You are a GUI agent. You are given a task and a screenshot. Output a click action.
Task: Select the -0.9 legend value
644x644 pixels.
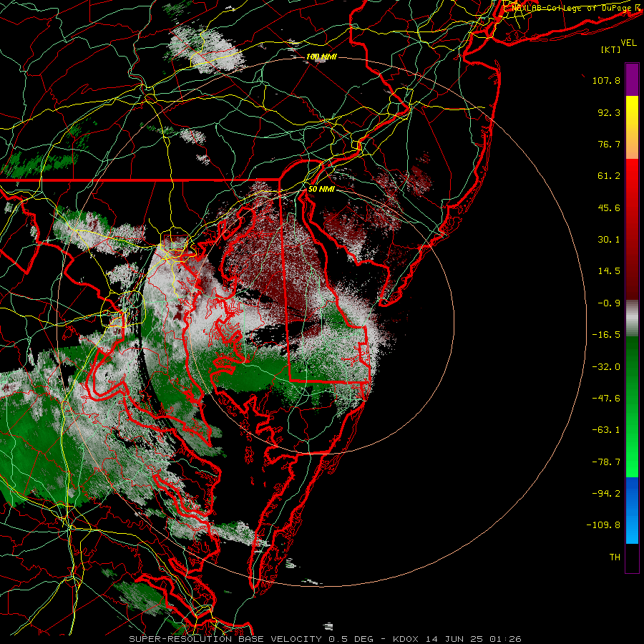pos(609,303)
